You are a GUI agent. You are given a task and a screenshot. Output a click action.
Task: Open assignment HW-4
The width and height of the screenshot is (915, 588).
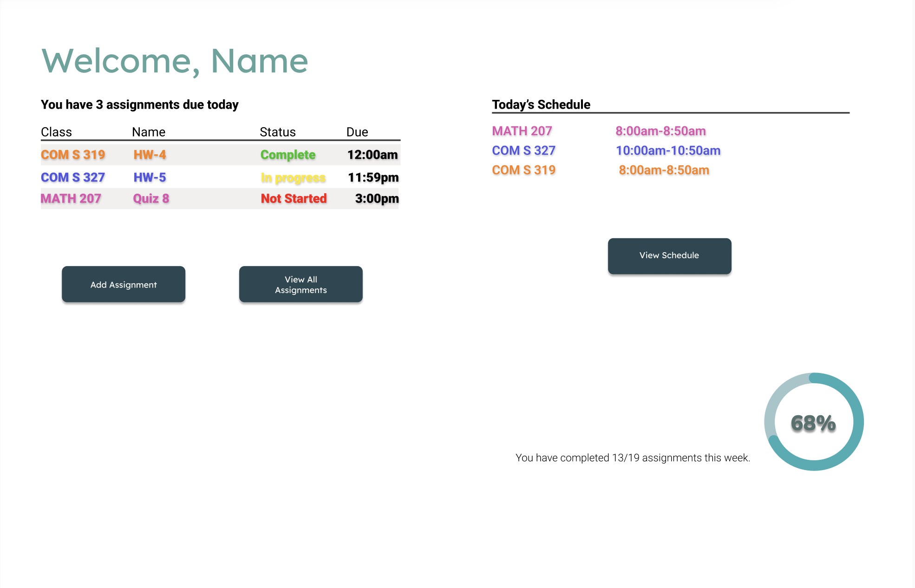(150, 155)
